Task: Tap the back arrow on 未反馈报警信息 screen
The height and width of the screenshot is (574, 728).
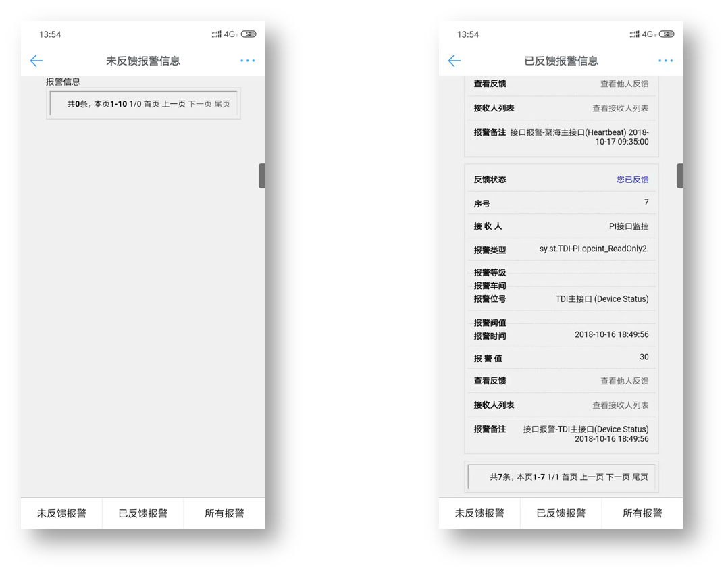Action: [x=36, y=60]
